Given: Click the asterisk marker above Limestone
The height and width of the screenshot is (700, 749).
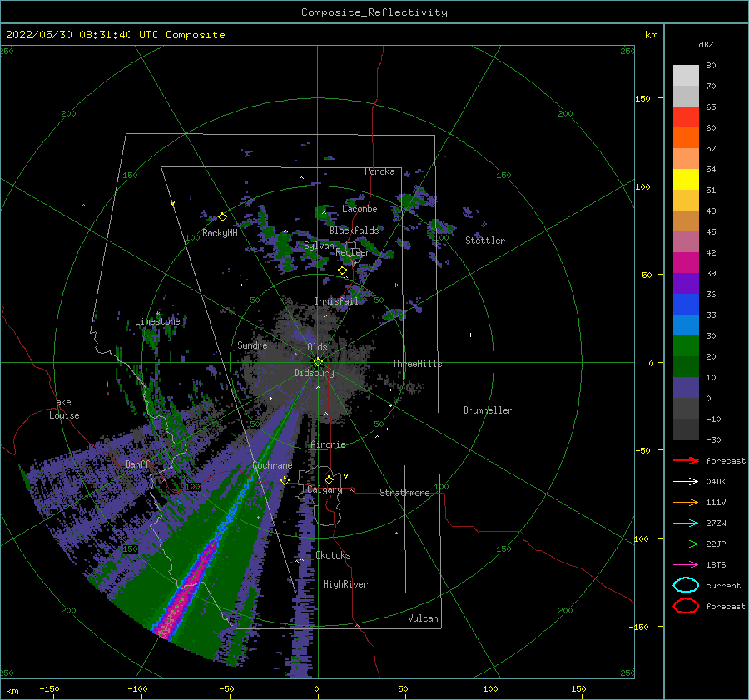Looking at the screenshot, I should (x=157, y=314).
